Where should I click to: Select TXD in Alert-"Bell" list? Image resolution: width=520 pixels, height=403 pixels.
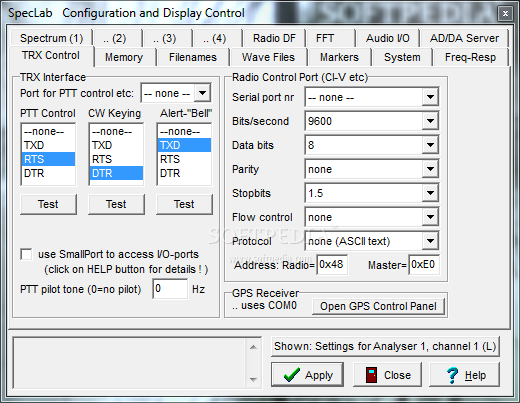point(185,145)
